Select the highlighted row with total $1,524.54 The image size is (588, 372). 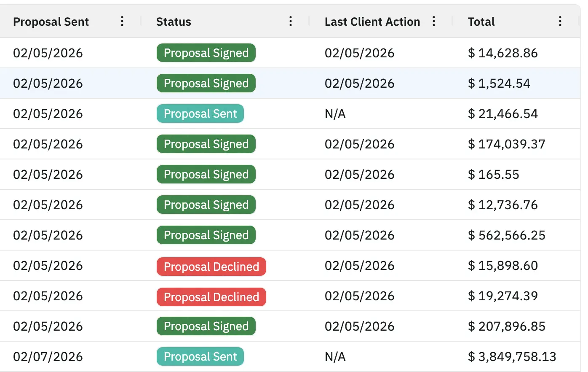coord(295,83)
